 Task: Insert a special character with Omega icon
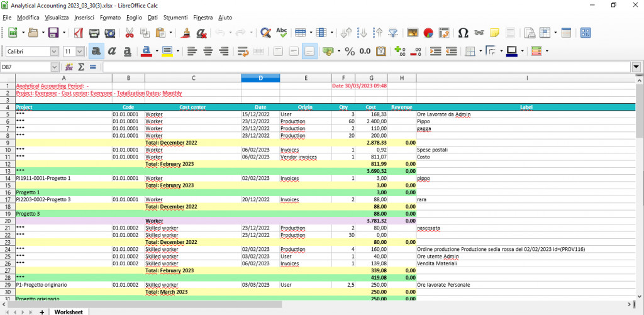(463, 33)
